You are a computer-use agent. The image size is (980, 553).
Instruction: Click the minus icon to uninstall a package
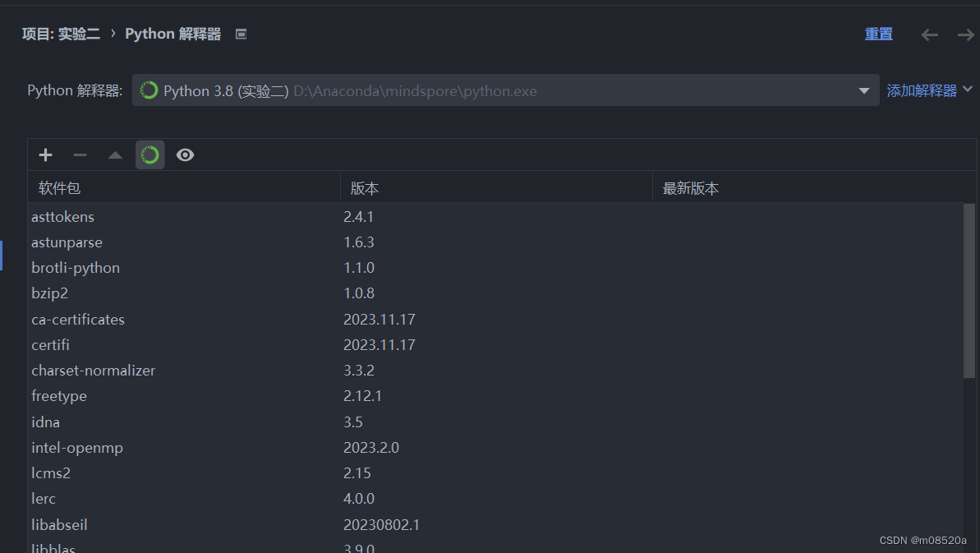(x=79, y=154)
